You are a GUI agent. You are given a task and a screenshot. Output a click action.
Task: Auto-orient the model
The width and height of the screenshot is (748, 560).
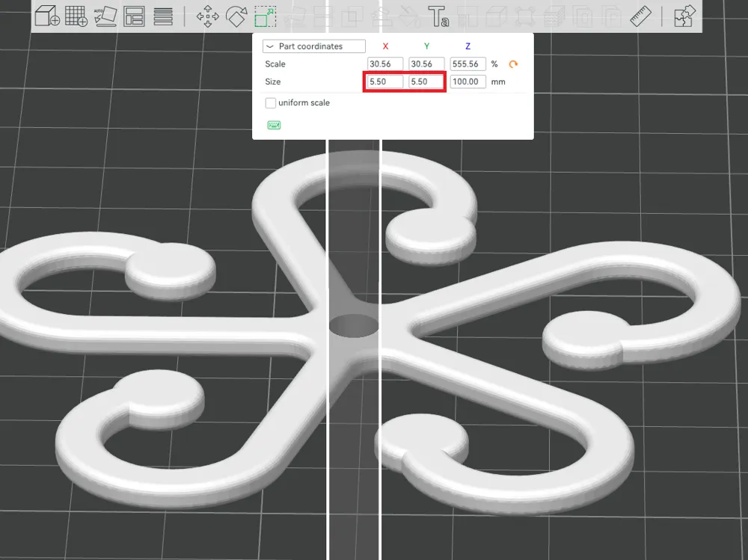pyautogui.click(x=105, y=15)
